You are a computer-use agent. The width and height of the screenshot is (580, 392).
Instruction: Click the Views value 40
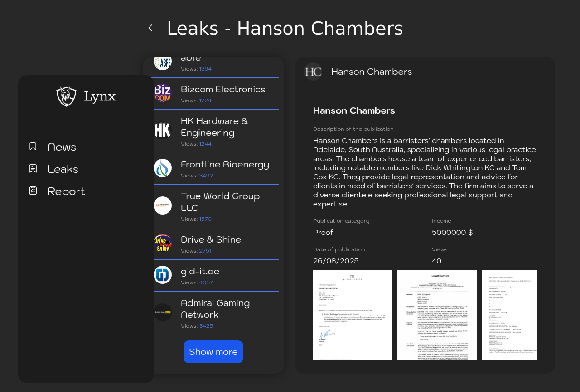click(x=436, y=261)
